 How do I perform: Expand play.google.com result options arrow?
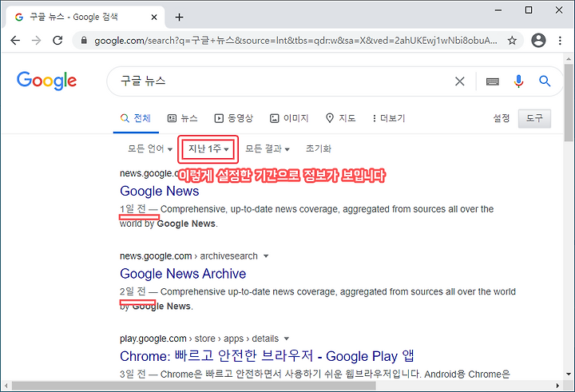pos(287,339)
